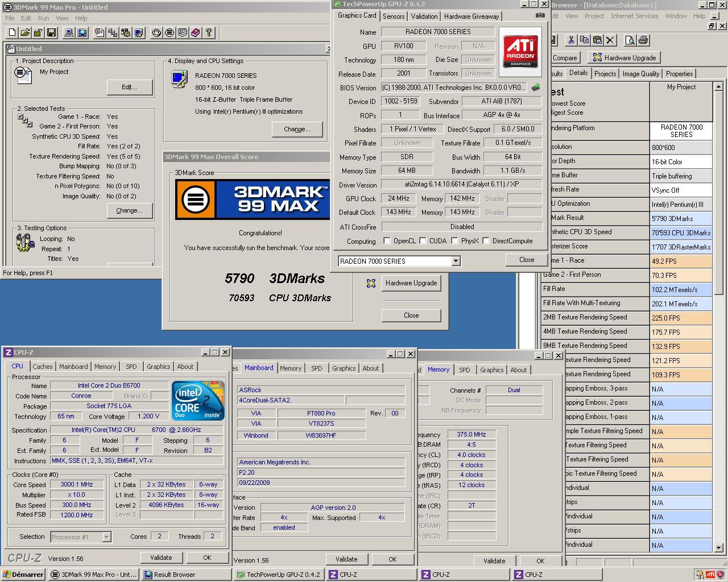Click Change... button under Selected Tests
728x582 pixels.
(x=129, y=210)
